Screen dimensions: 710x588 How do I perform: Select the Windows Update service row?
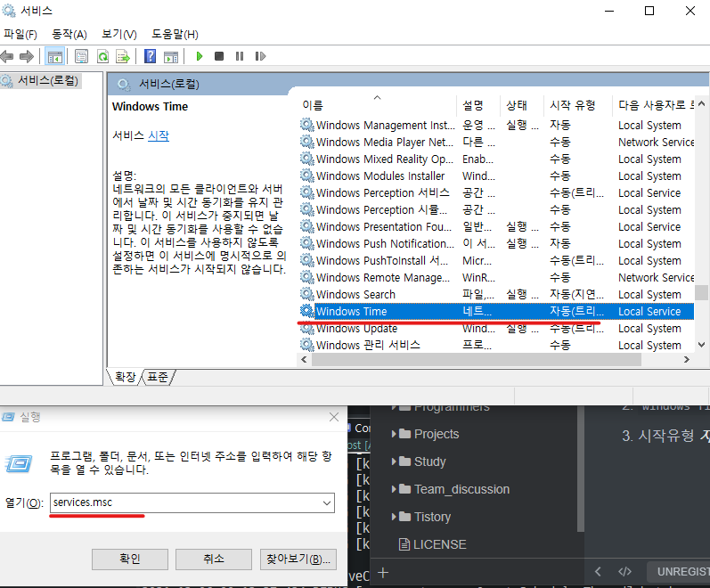pyautogui.click(x=497, y=329)
